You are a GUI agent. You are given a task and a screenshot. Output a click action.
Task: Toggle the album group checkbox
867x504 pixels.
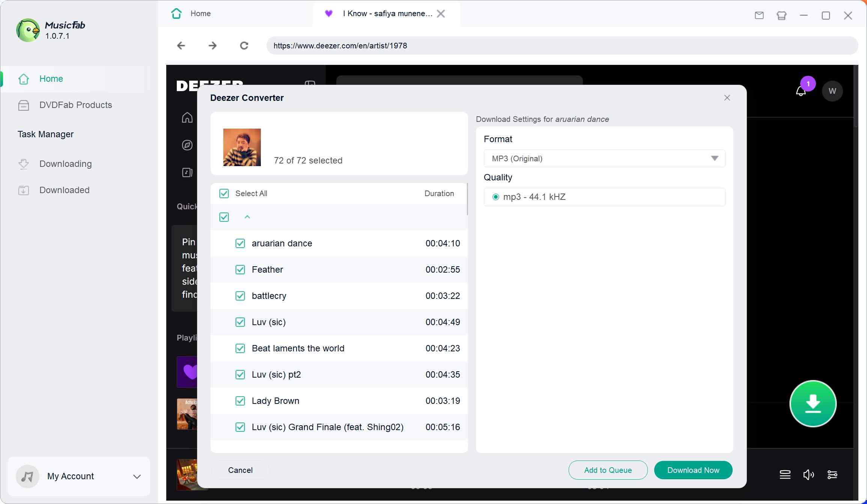[224, 217]
